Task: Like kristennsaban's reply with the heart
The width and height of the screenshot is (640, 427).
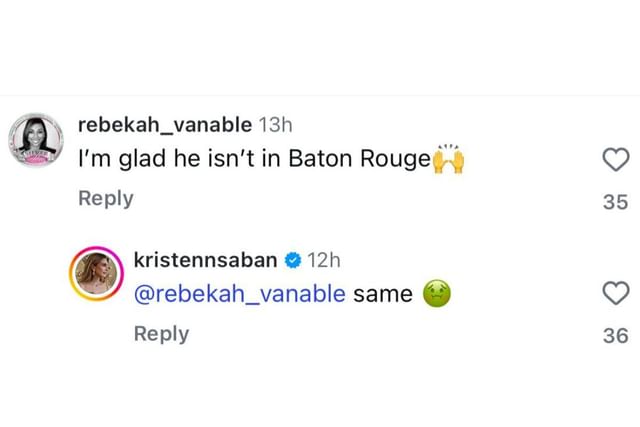Action: (x=616, y=294)
